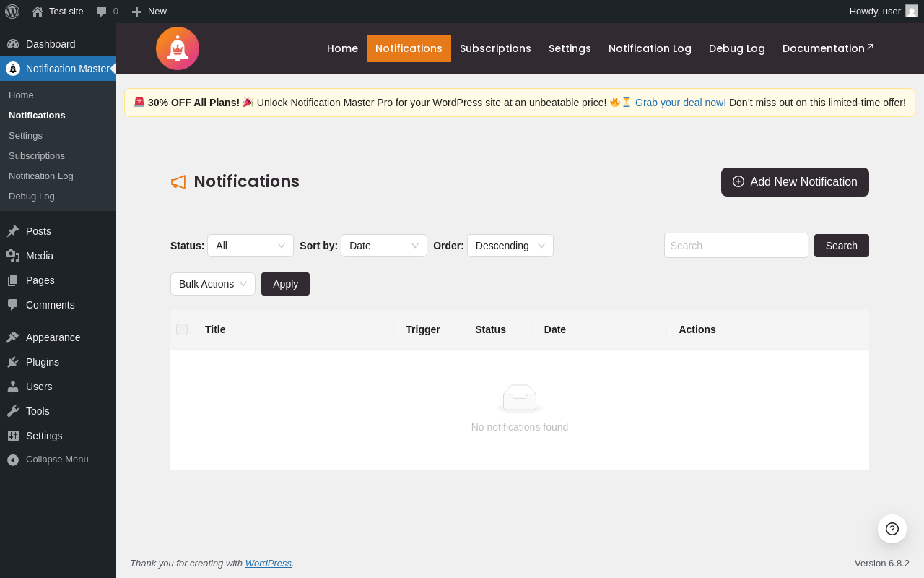The height and width of the screenshot is (578, 924).
Task: Click the Apply button
Action: click(285, 284)
